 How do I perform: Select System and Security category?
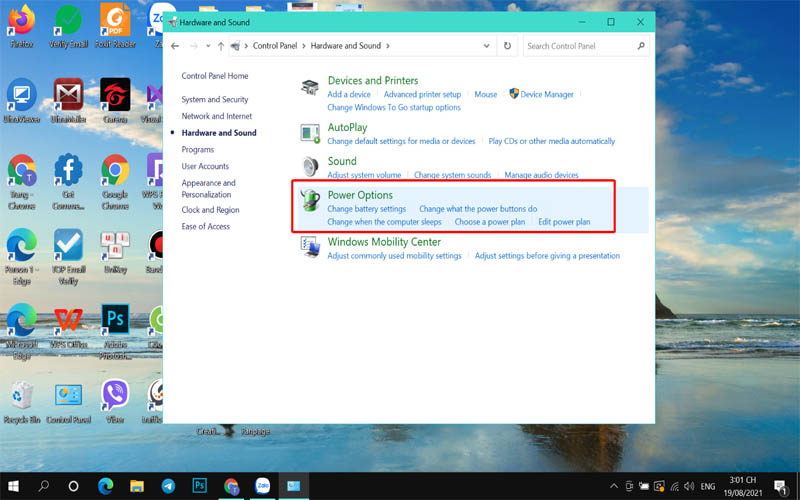(215, 99)
